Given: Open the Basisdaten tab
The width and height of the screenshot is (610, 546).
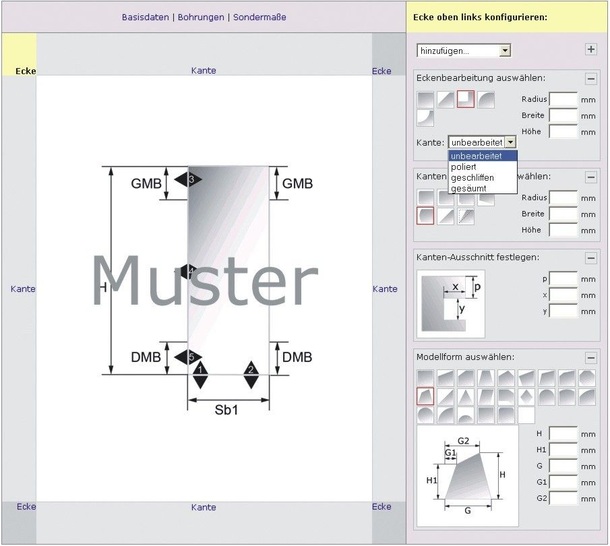Looking at the screenshot, I should click(x=145, y=17).
